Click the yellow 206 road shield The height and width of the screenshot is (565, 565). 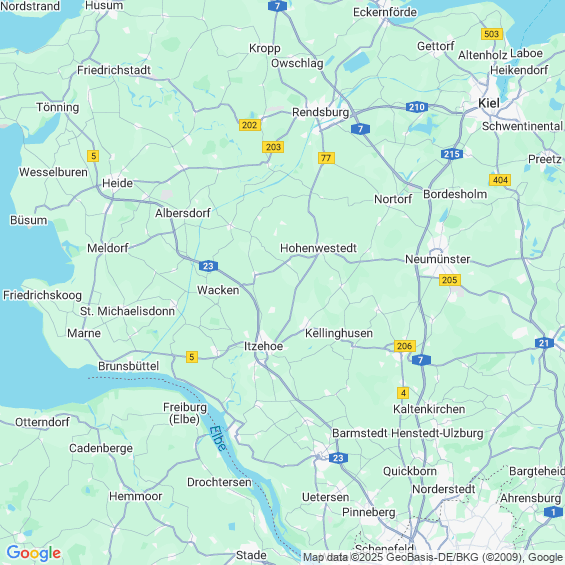(x=405, y=346)
